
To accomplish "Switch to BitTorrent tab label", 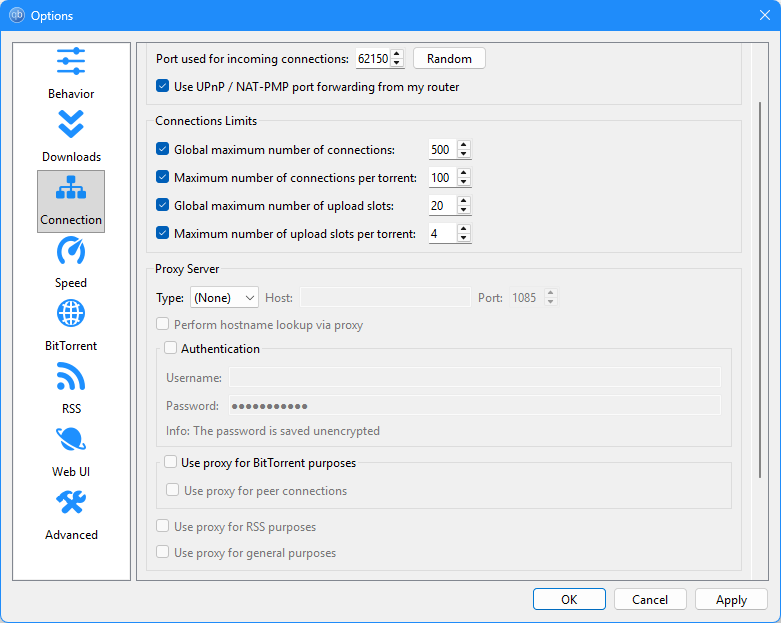I will coord(71,346).
